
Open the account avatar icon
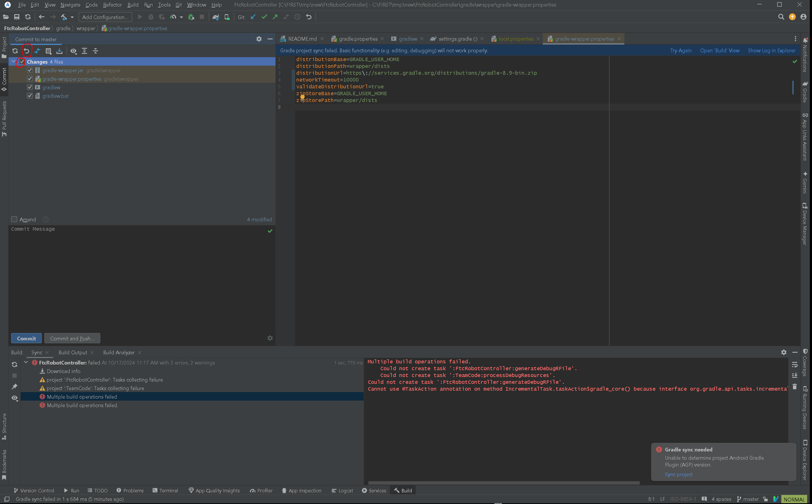click(803, 17)
